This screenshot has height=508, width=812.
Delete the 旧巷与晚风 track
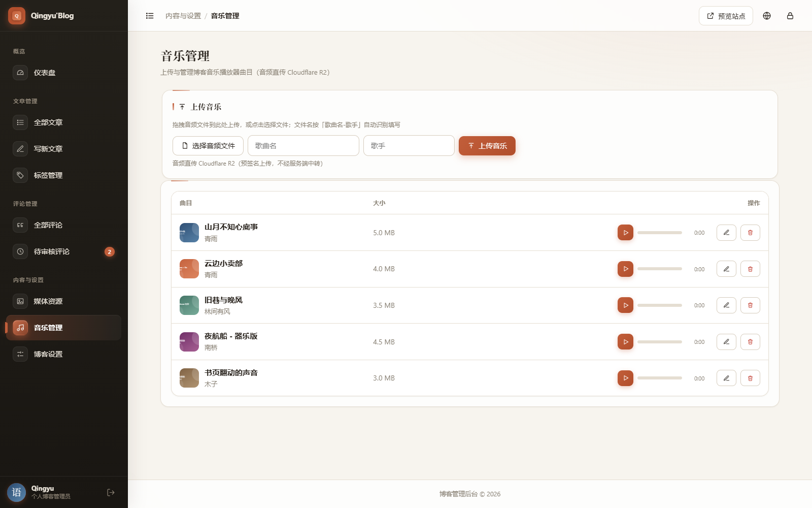(750, 305)
